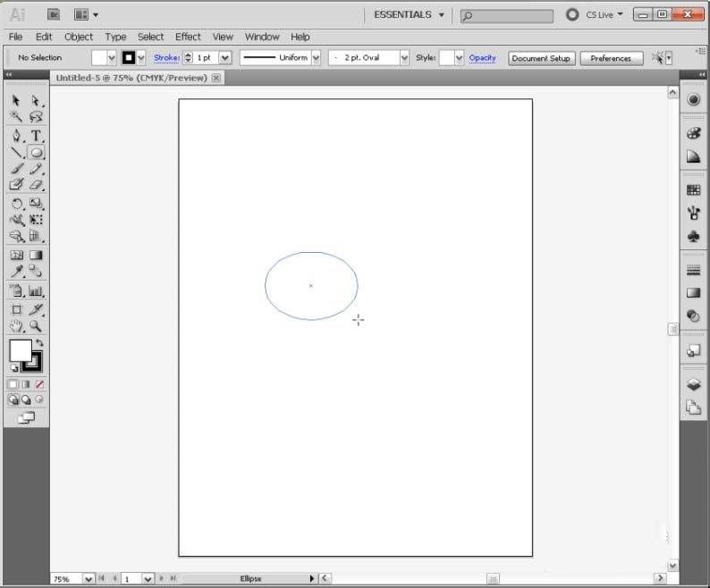Open the 75% zoom level dropdown
The height and width of the screenshot is (588, 710).
coord(88,579)
